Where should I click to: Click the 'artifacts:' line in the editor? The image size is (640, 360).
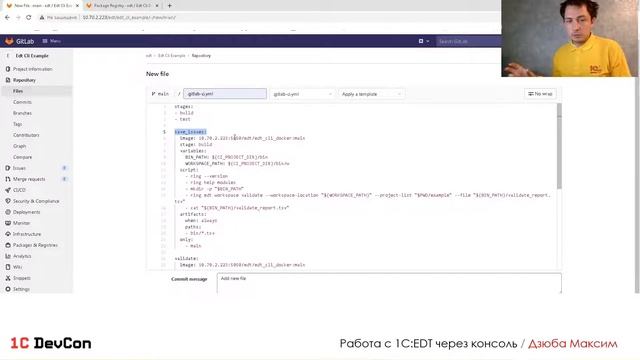193,214
